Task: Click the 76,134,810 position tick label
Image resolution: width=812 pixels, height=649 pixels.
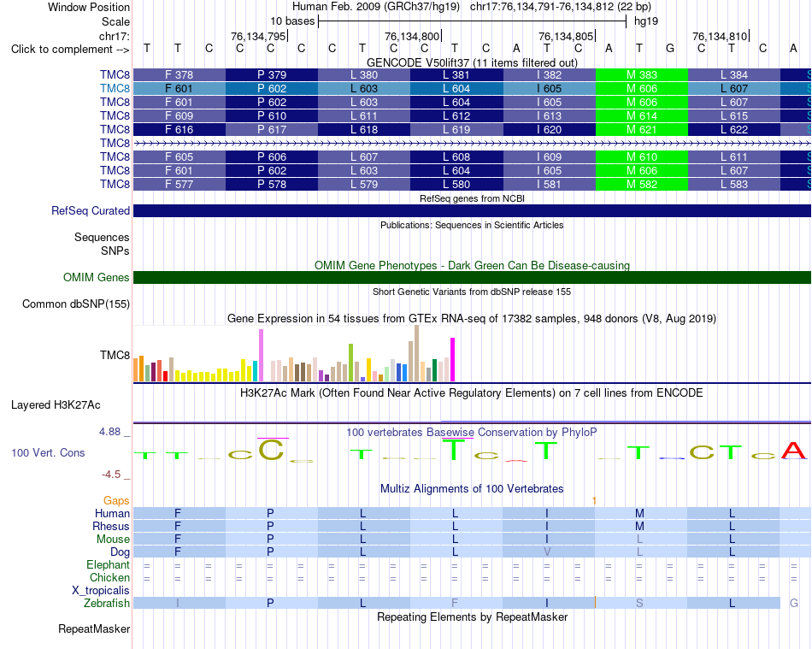Action: click(720, 36)
